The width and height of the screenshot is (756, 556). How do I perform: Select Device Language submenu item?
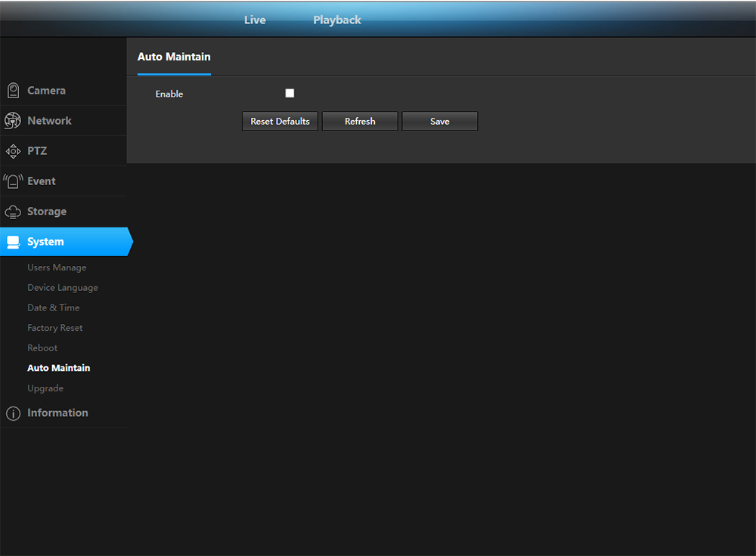[63, 288]
